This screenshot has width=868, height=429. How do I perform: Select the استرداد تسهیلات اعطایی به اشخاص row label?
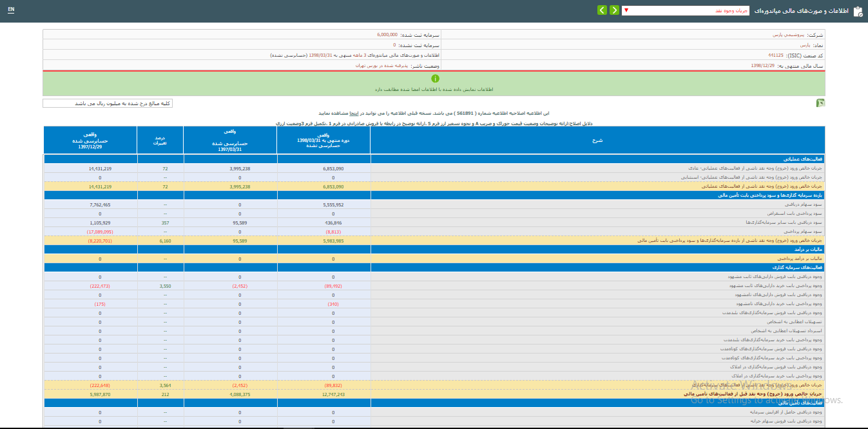(x=785, y=331)
